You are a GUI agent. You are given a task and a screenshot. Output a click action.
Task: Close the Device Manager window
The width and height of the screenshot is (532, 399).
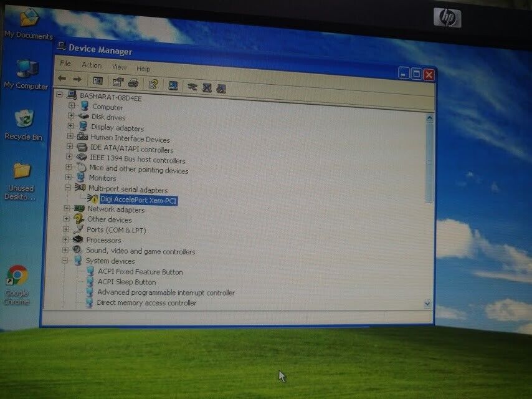pyautogui.click(x=429, y=75)
